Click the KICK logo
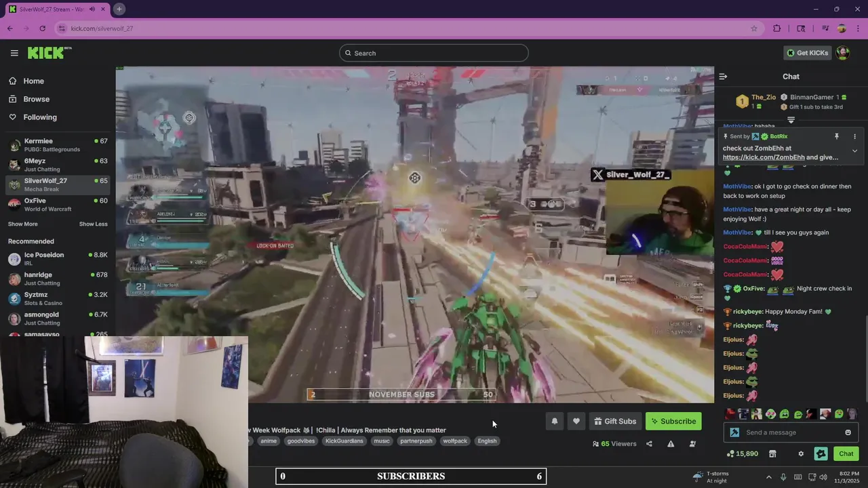 pos(50,53)
